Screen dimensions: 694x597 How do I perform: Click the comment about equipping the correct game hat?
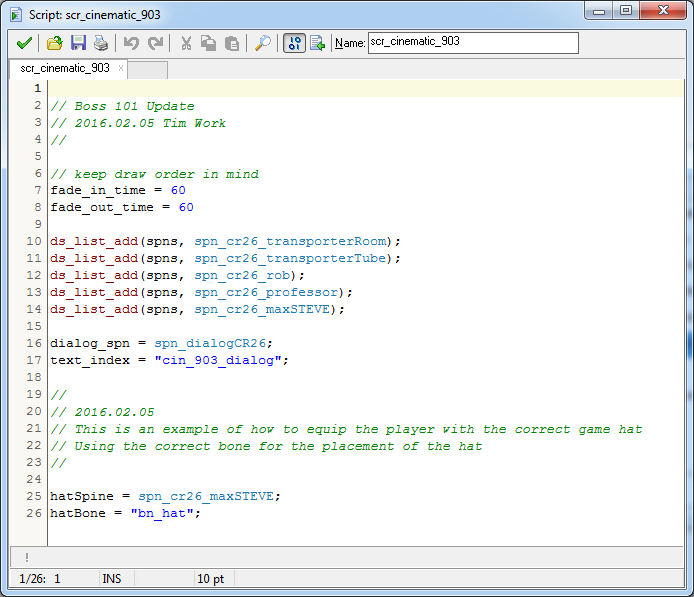point(347,429)
